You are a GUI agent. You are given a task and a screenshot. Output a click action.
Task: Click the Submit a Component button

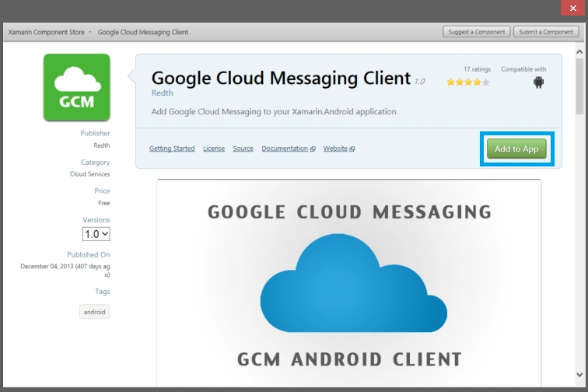pos(546,32)
